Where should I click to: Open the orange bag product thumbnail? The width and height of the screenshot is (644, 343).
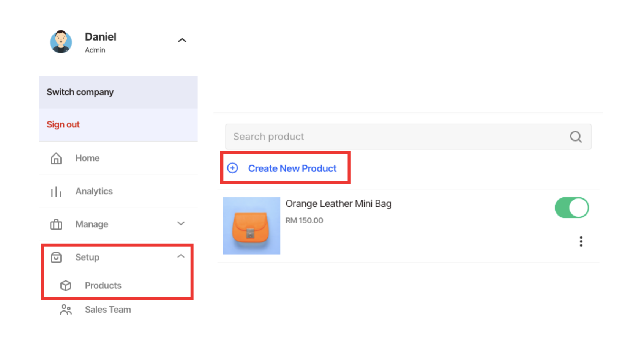tap(251, 226)
